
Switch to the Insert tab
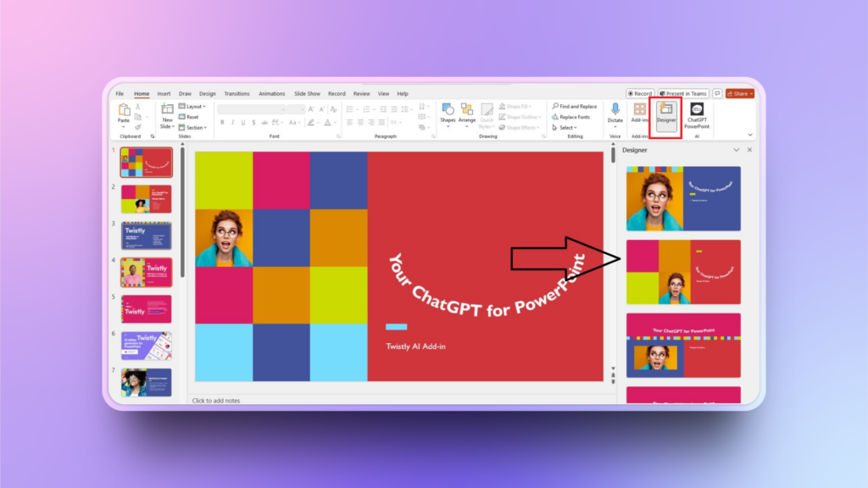coord(164,93)
